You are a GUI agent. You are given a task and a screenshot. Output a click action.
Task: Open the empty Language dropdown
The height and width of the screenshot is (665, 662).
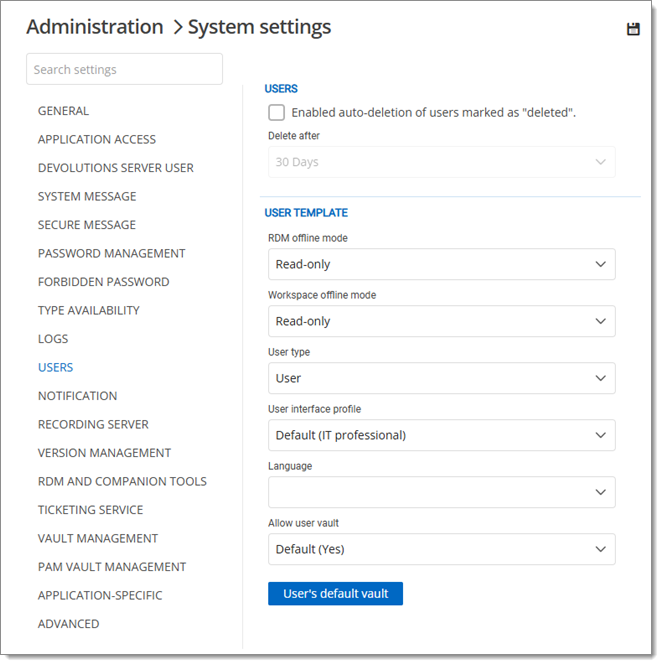[x=441, y=492]
